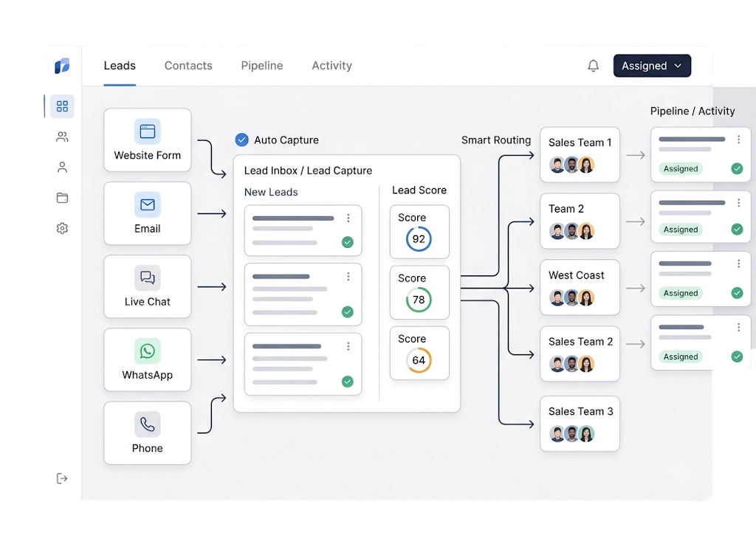Toggle green check on fourth pipeline card

[737, 357]
